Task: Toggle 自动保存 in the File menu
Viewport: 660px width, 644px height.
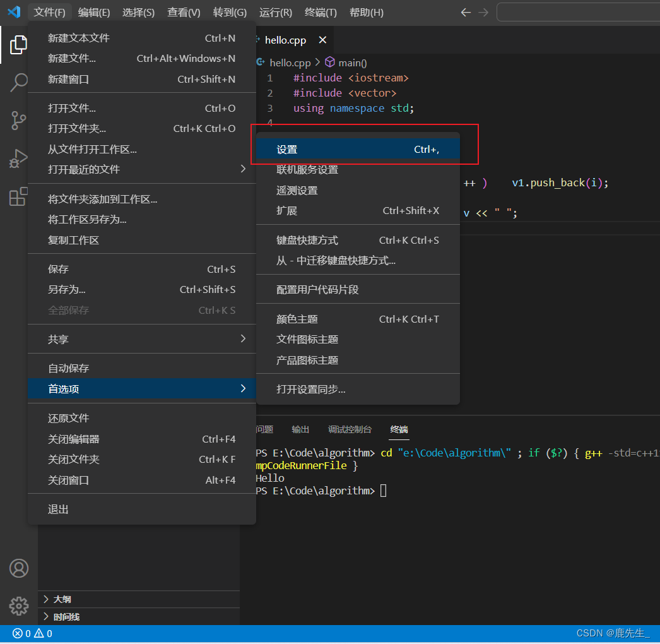Action: tap(69, 368)
